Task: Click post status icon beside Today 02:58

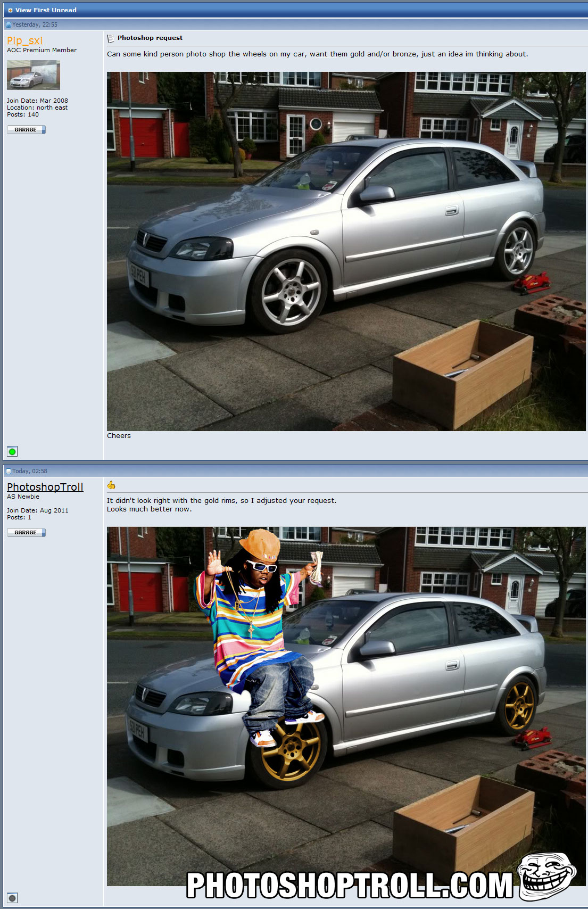Action: pyautogui.click(x=9, y=471)
